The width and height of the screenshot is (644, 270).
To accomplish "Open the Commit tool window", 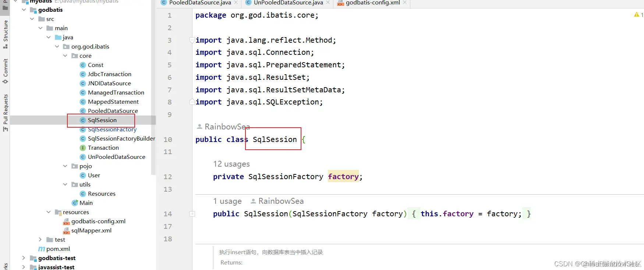I will click(x=5, y=71).
